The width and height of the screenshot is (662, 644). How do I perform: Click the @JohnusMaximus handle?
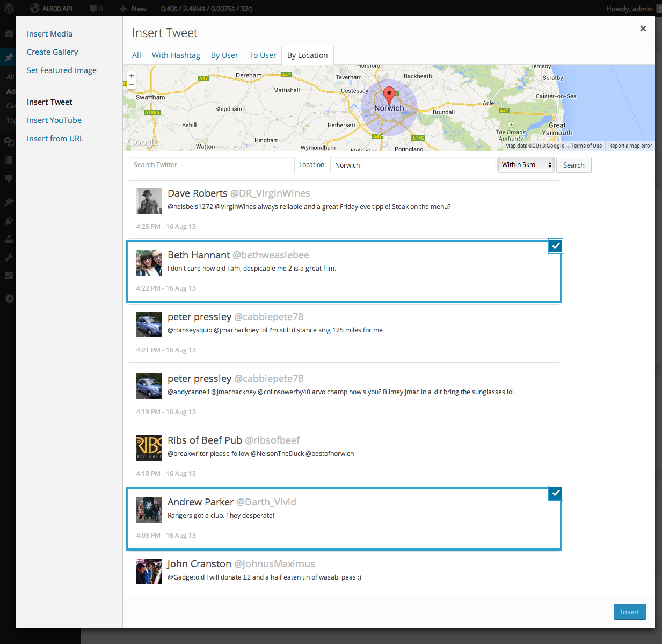(x=274, y=564)
